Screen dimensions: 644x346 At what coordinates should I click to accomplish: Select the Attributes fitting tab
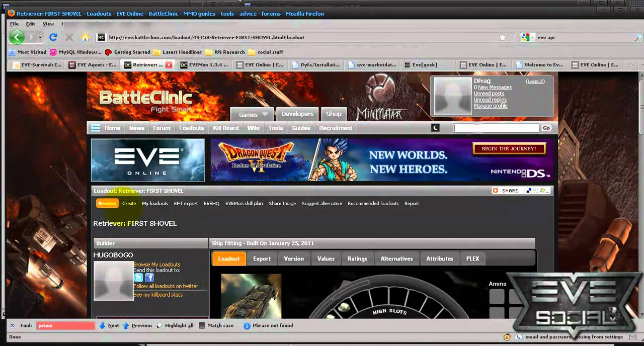440,259
